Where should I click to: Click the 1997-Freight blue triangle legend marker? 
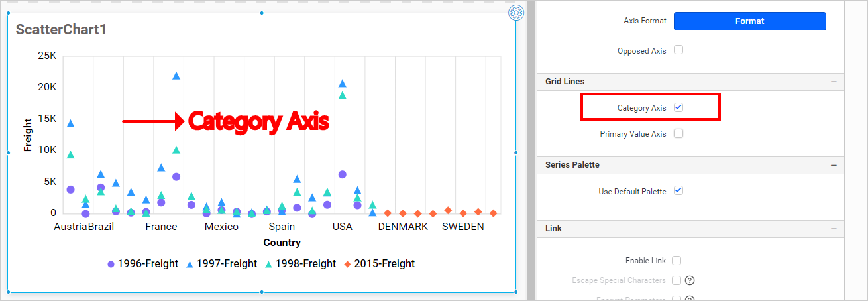click(190, 264)
